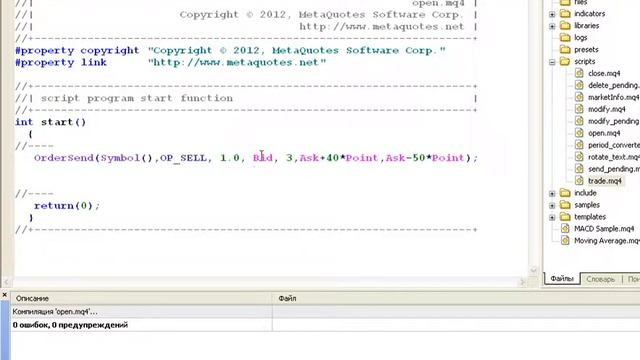Viewport: 640px width, 360px height.
Task: Collapse the scripts folder node
Action: pyautogui.click(x=552, y=62)
